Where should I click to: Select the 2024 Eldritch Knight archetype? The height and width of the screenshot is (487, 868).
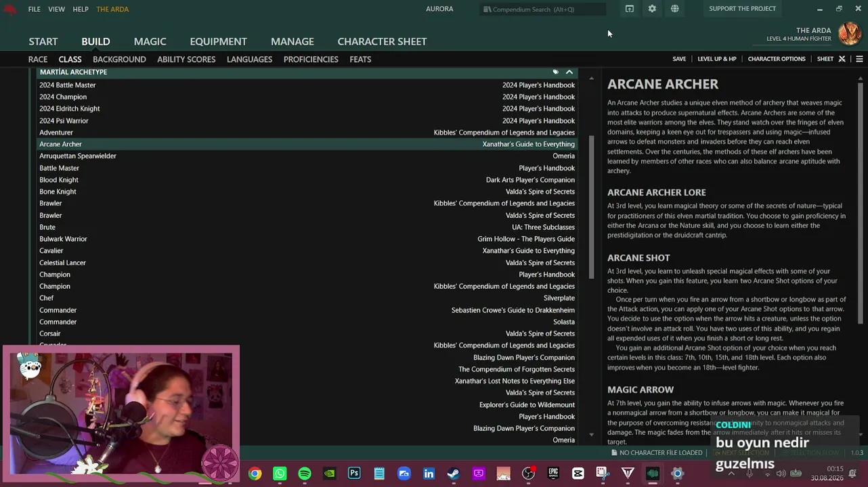click(x=307, y=109)
